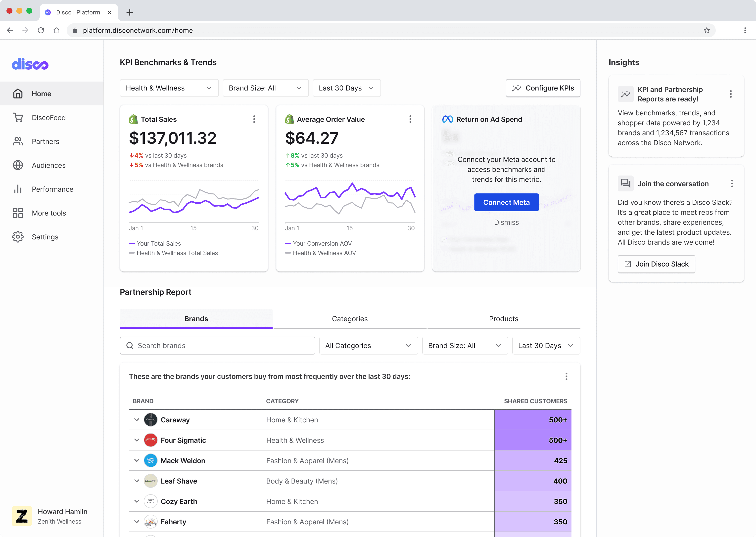Image resolution: width=756 pixels, height=537 pixels.
Task: Expand the Cozy Earth brand row
Action: click(x=137, y=501)
